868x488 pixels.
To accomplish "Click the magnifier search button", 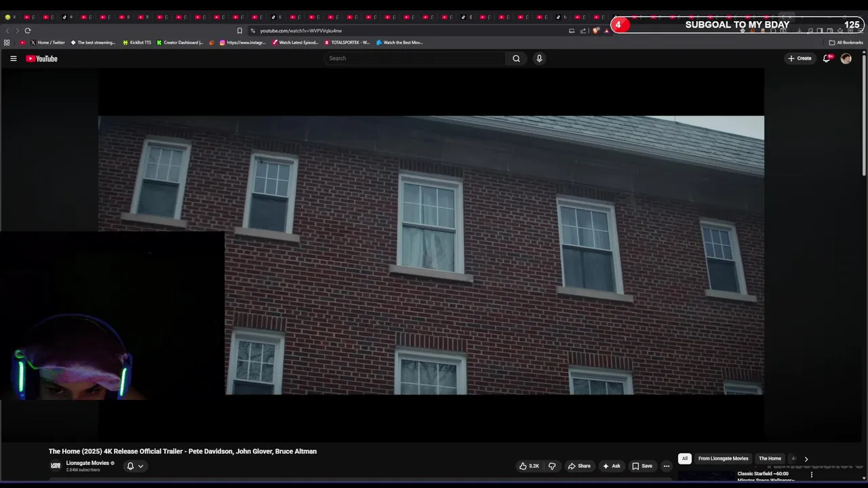I will (x=516, y=58).
